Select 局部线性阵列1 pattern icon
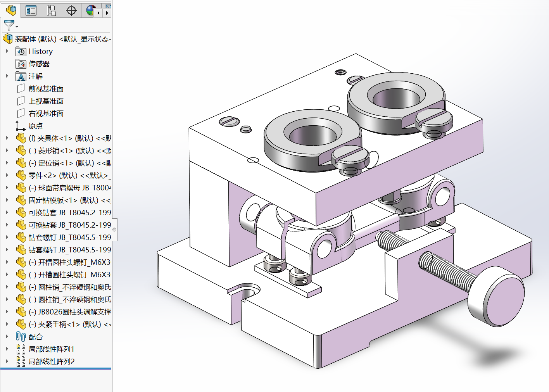Screen dimensions: 549x392 coord(21,349)
